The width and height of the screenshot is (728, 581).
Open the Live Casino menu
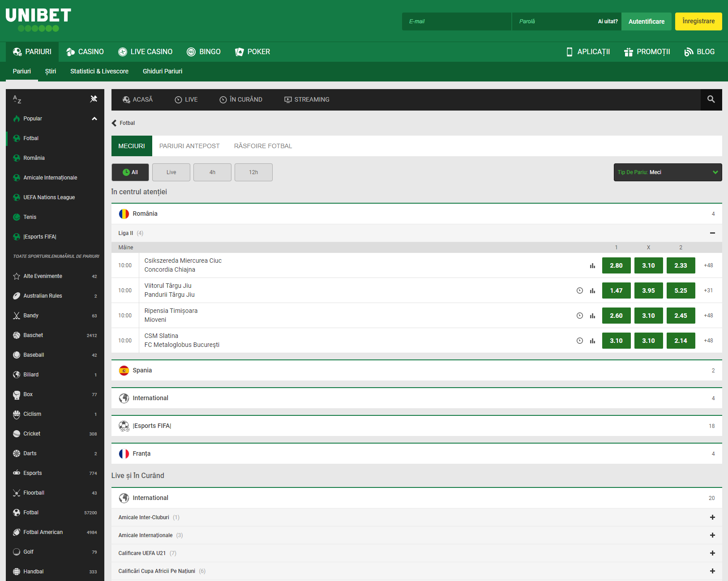(145, 52)
